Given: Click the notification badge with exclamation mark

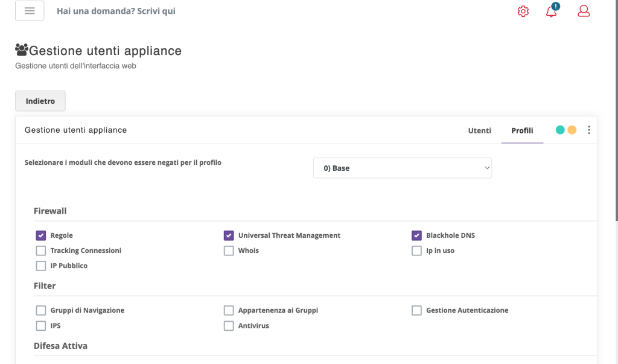Looking at the screenshot, I should [556, 6].
